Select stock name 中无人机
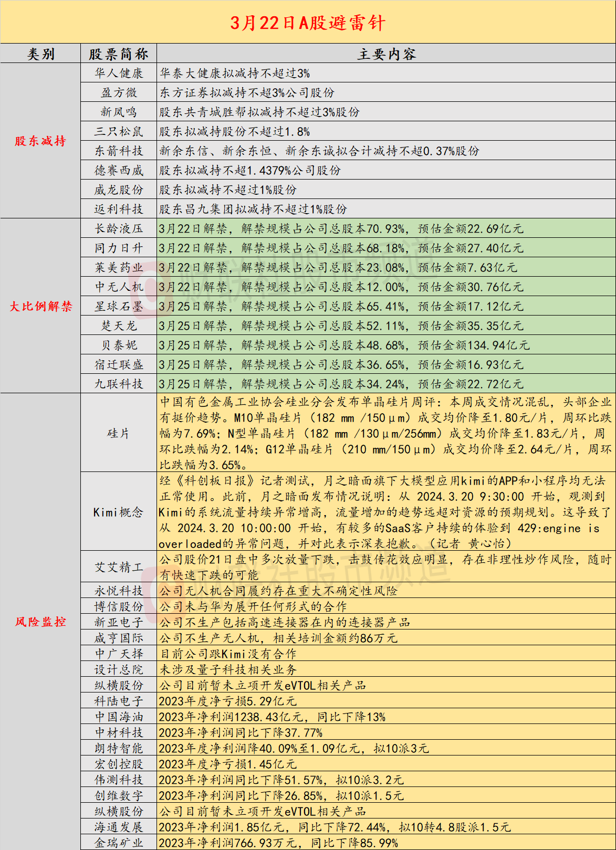 (x=119, y=287)
